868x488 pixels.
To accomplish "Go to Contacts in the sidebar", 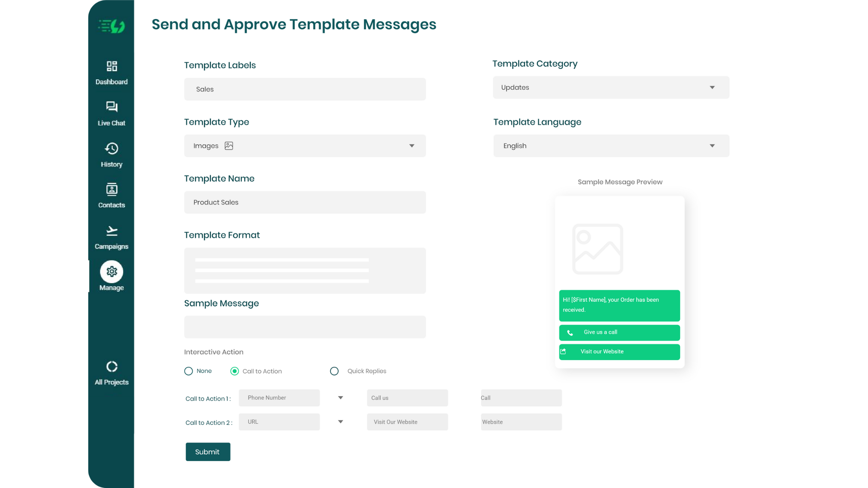I will 112,195.
